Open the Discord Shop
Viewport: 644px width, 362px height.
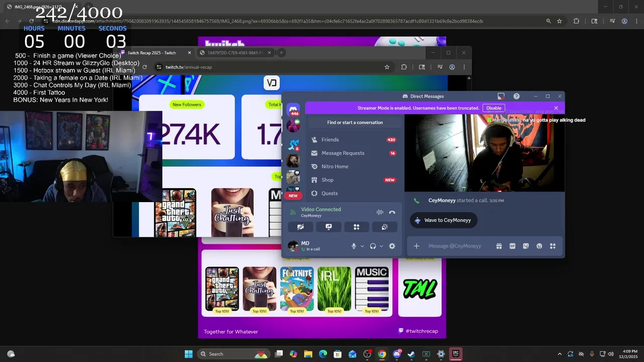pos(355,180)
